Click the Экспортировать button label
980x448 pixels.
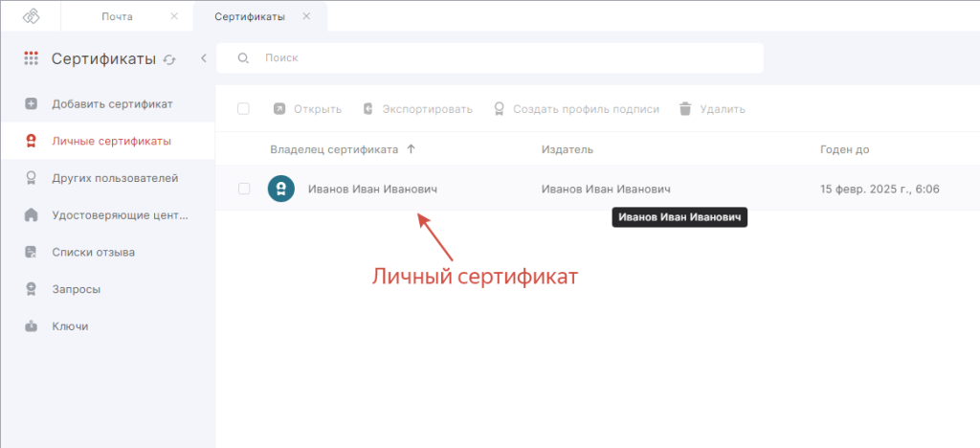tap(428, 109)
